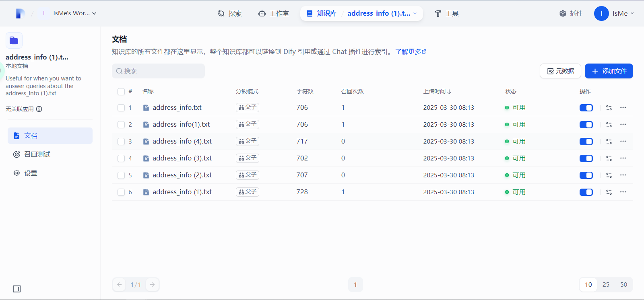Click the document search field
The height and width of the screenshot is (300, 644).
coord(159,71)
